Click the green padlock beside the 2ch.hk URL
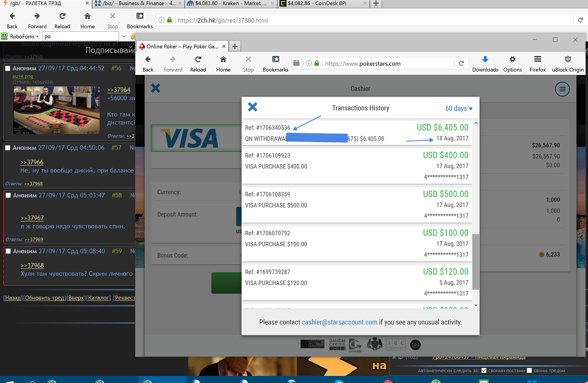The width and height of the screenshot is (588, 383). (x=169, y=20)
